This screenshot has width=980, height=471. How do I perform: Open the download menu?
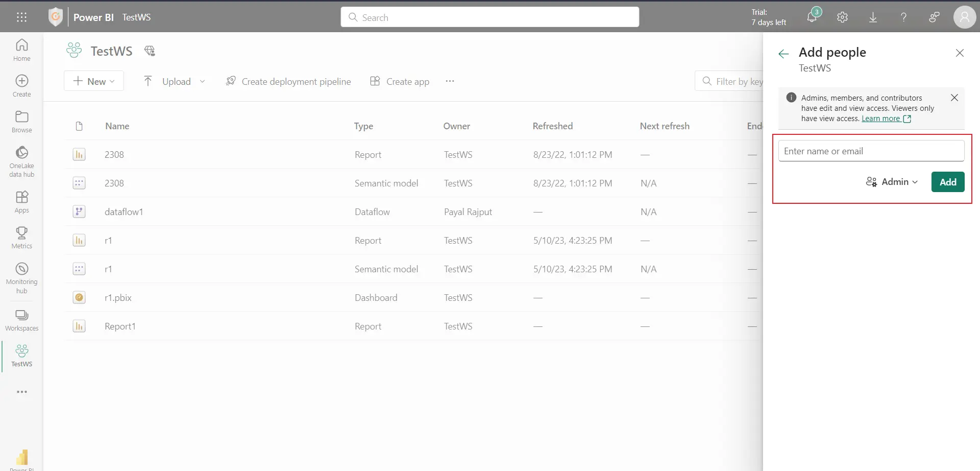[873, 17]
